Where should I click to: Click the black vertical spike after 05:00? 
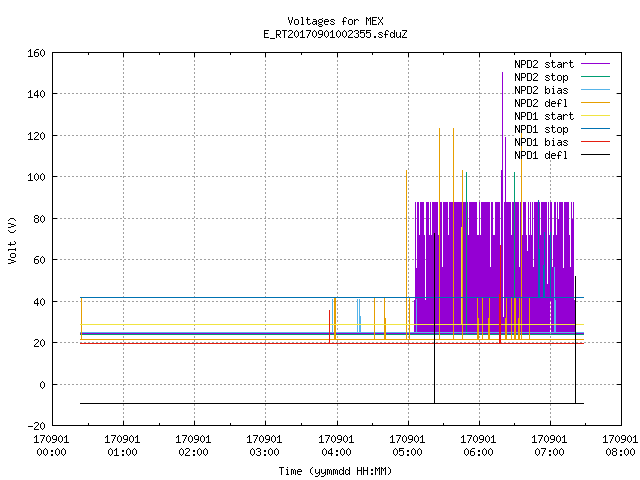point(435,318)
